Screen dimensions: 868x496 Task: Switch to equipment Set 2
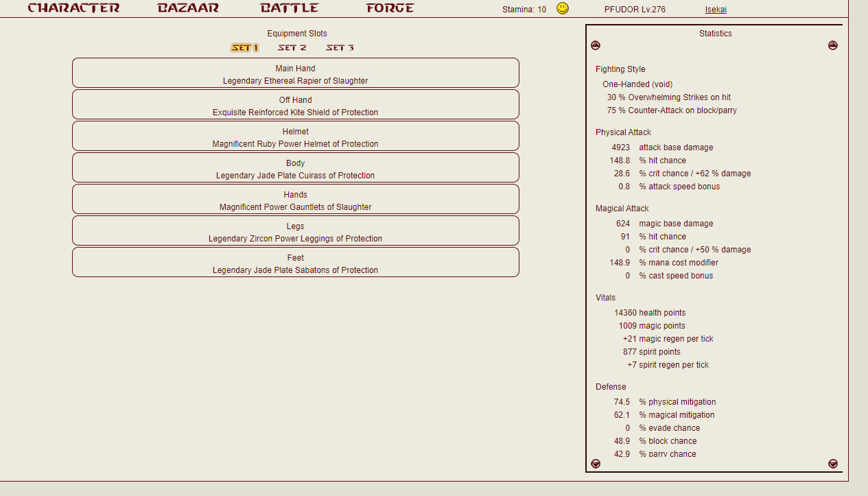pyautogui.click(x=292, y=48)
